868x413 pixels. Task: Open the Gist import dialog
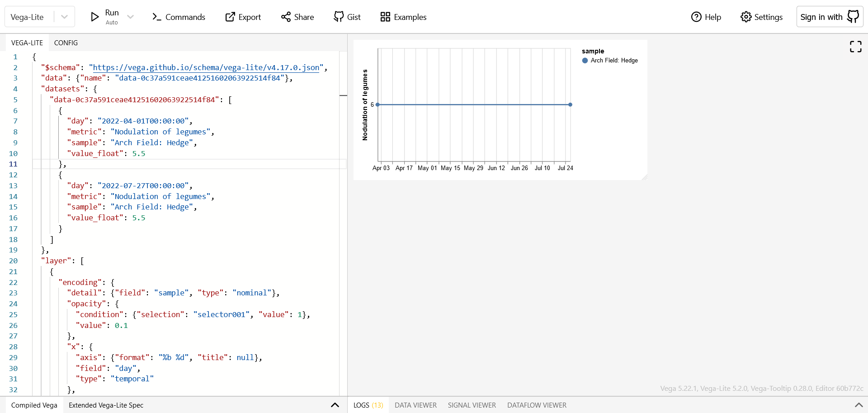point(347,17)
